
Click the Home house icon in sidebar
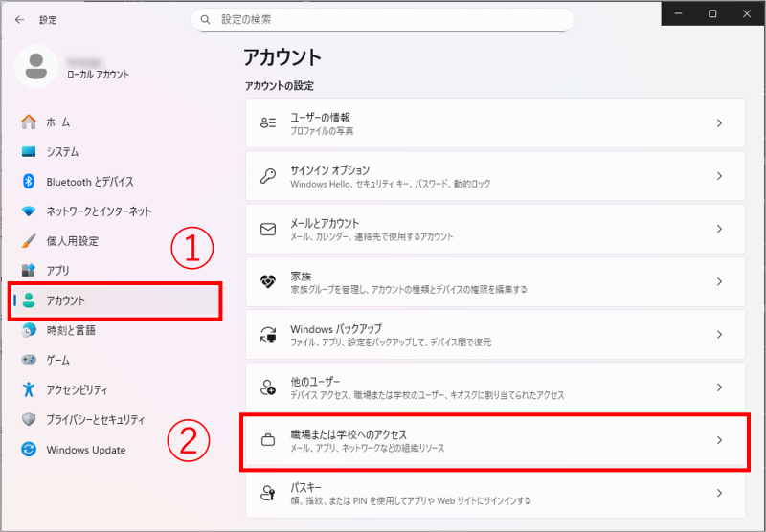click(x=29, y=122)
